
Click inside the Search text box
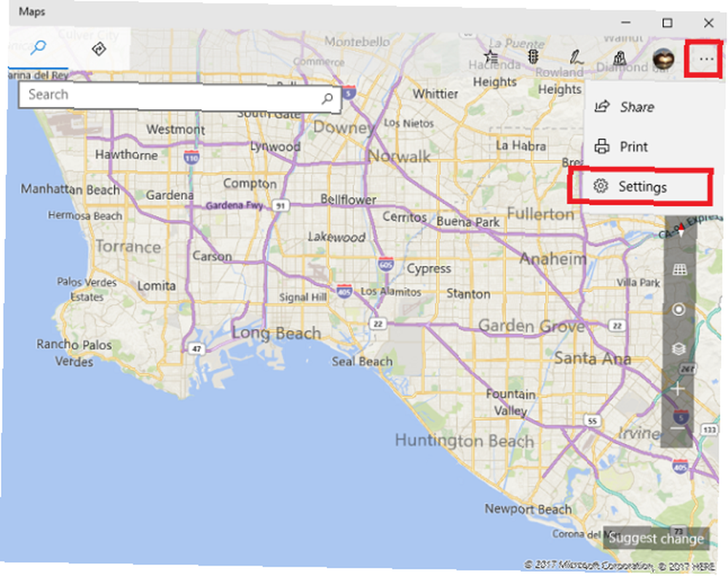[x=180, y=97]
